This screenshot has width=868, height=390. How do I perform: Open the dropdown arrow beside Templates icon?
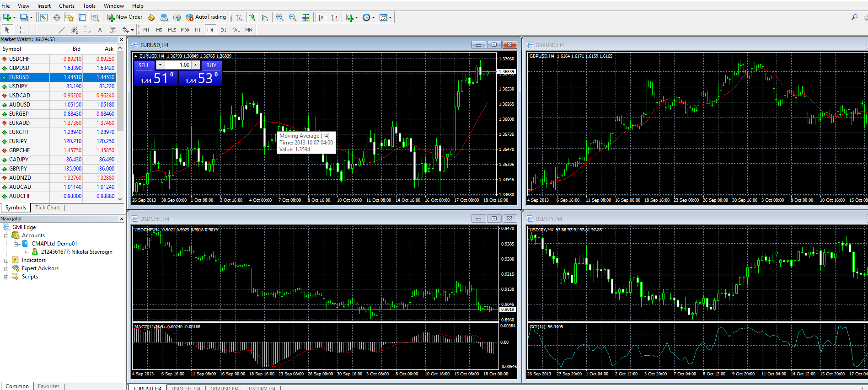(390, 18)
